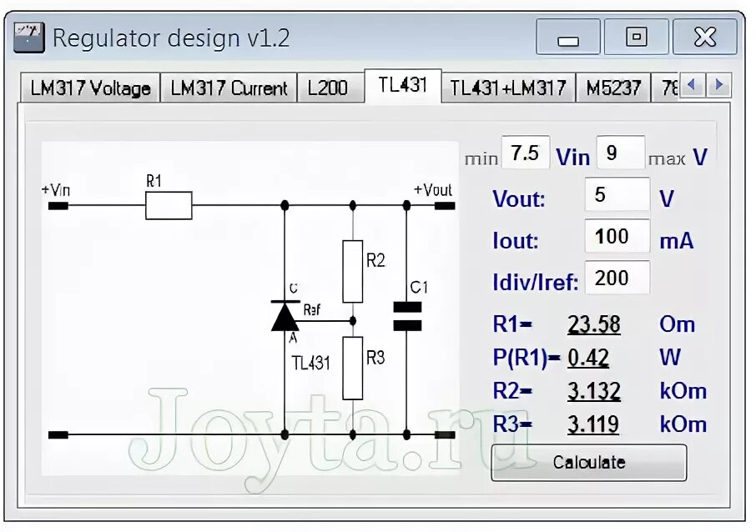Click the +Vout terminal label
The image size is (756, 532).
tap(433, 189)
